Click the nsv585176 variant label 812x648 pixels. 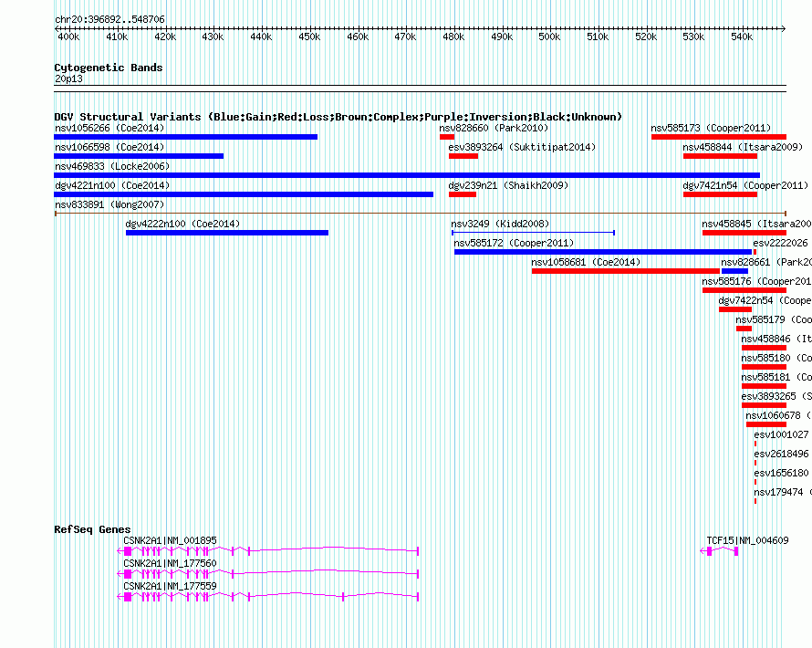coord(756,281)
